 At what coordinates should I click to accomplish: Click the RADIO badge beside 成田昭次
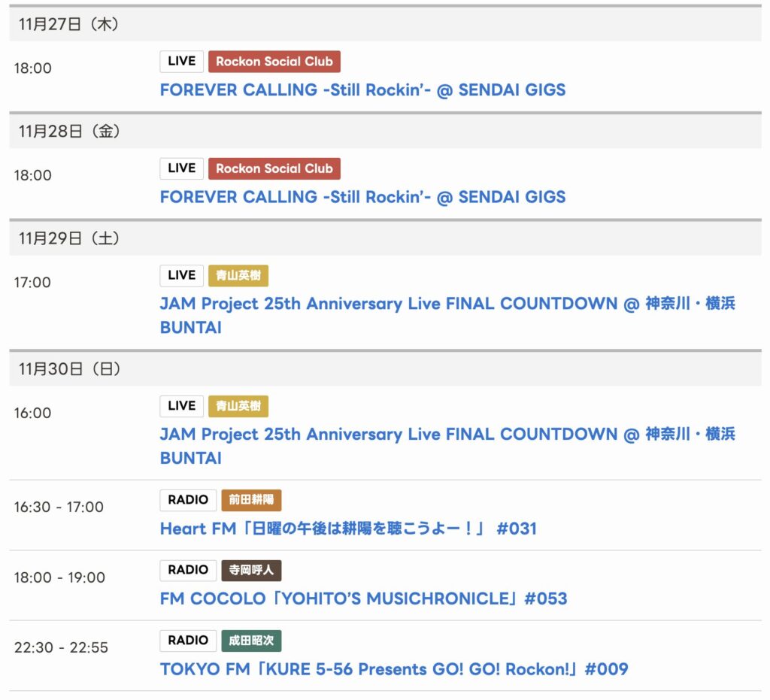click(188, 641)
